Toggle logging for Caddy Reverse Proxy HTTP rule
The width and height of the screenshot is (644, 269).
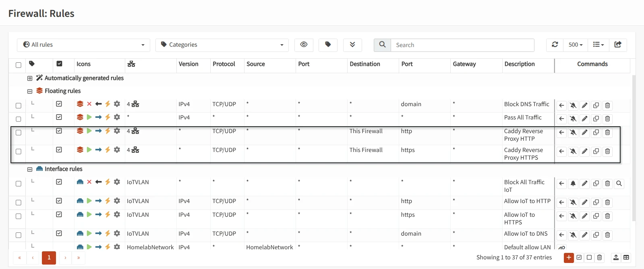(x=573, y=132)
